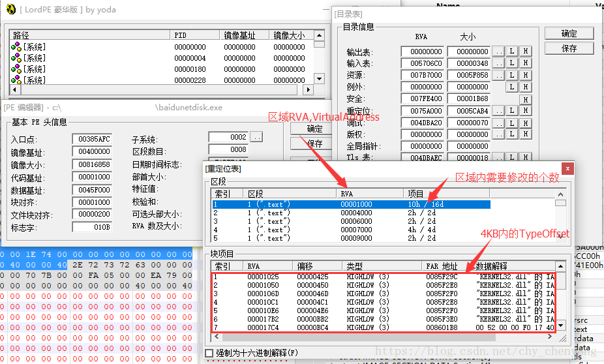
Task: Click the process list scroll-left arrow
Action: pos(14,90)
